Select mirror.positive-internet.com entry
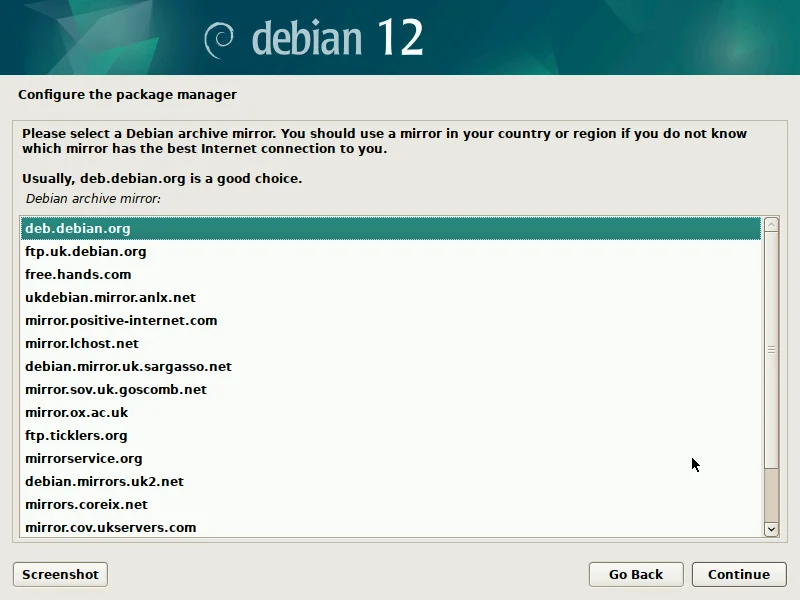 pyautogui.click(x=391, y=320)
